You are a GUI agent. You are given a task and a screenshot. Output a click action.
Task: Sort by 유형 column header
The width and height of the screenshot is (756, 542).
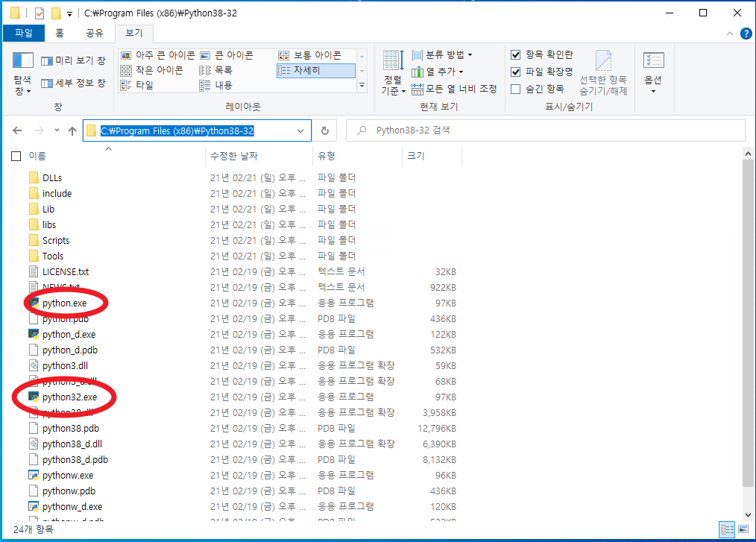tap(327, 157)
